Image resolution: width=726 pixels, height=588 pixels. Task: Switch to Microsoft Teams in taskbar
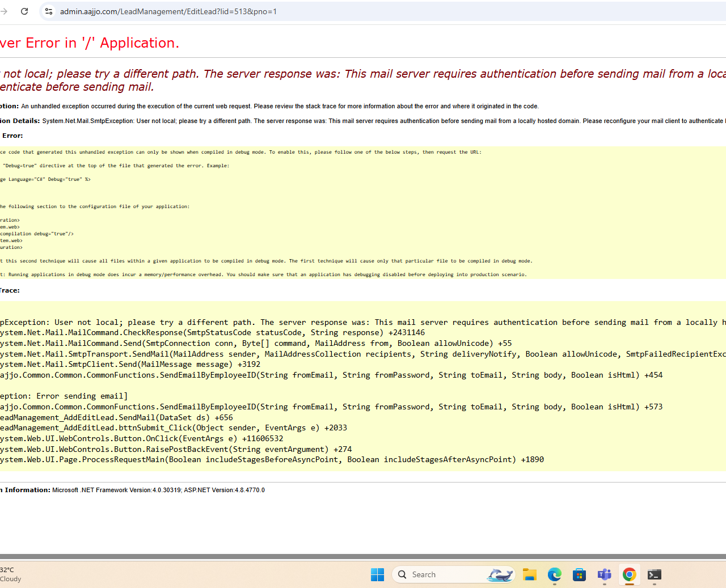pyautogui.click(x=604, y=574)
